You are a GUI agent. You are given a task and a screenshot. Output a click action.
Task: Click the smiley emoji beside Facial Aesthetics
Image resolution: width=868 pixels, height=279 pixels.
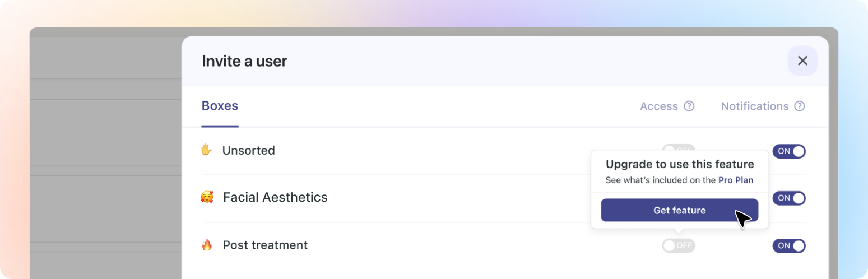207,197
